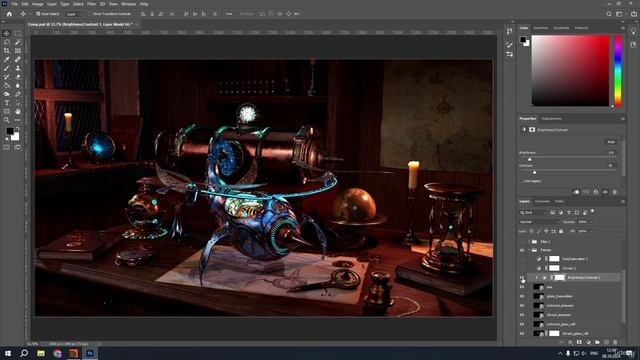Filter layers by type layers icon
The image size is (640, 360).
coord(569,213)
